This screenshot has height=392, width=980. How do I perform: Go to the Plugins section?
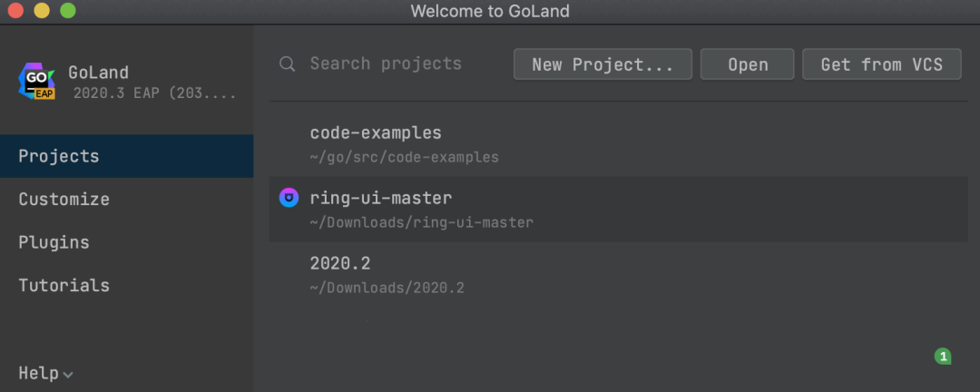click(54, 242)
